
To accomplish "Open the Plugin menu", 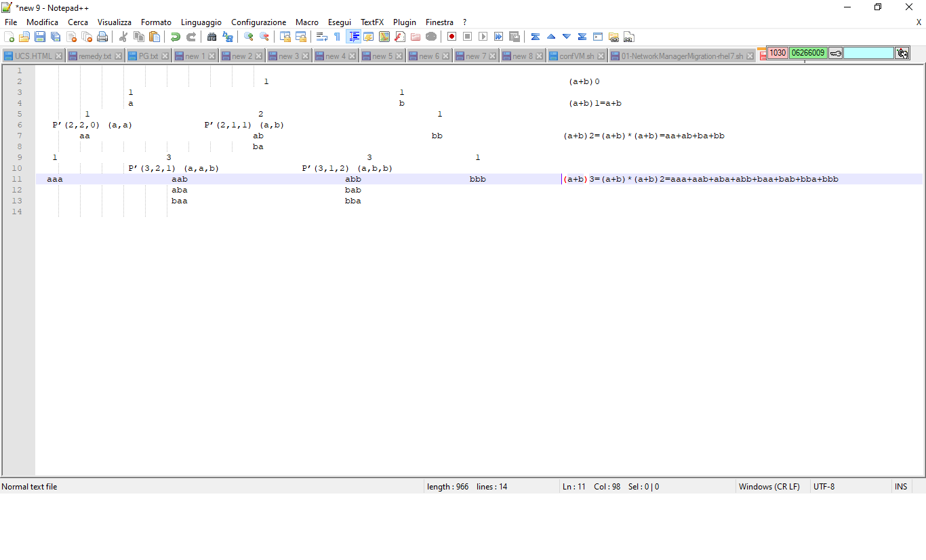I will point(405,22).
